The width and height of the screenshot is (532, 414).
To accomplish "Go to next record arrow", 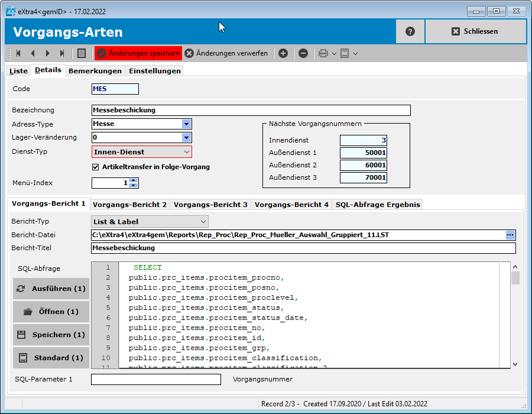I will pyautogui.click(x=47, y=53).
